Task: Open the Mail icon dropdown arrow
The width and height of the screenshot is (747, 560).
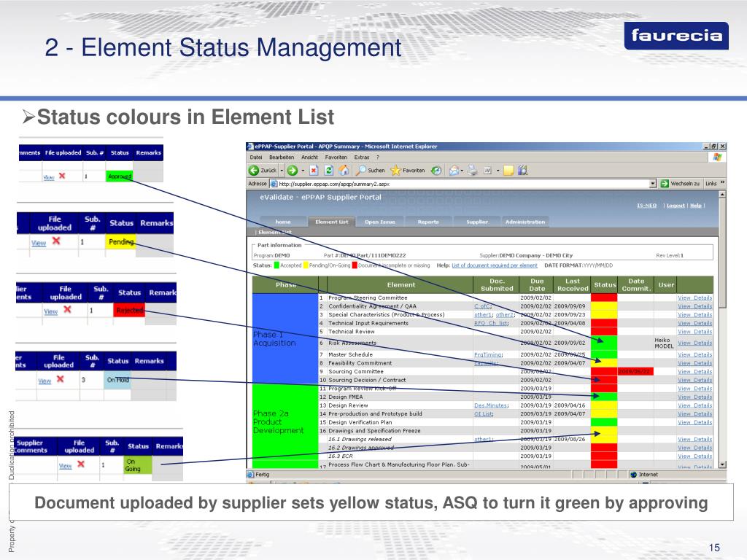Action: (x=462, y=170)
